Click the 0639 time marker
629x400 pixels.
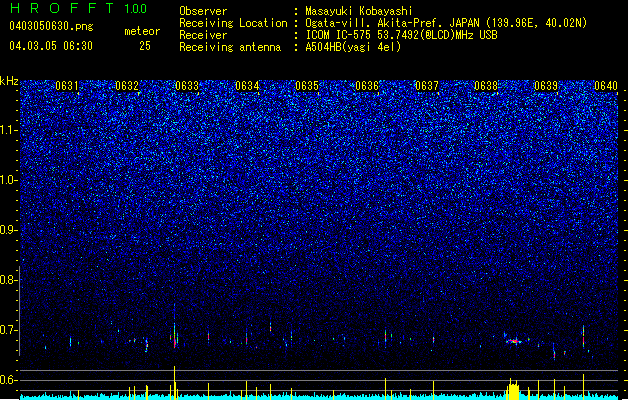pos(546,86)
